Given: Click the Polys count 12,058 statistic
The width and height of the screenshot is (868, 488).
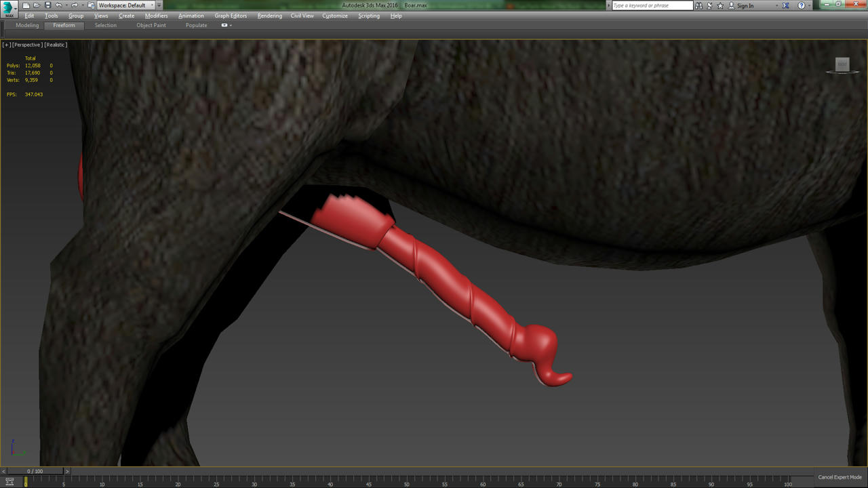Looking at the screenshot, I should pyautogui.click(x=33, y=66).
